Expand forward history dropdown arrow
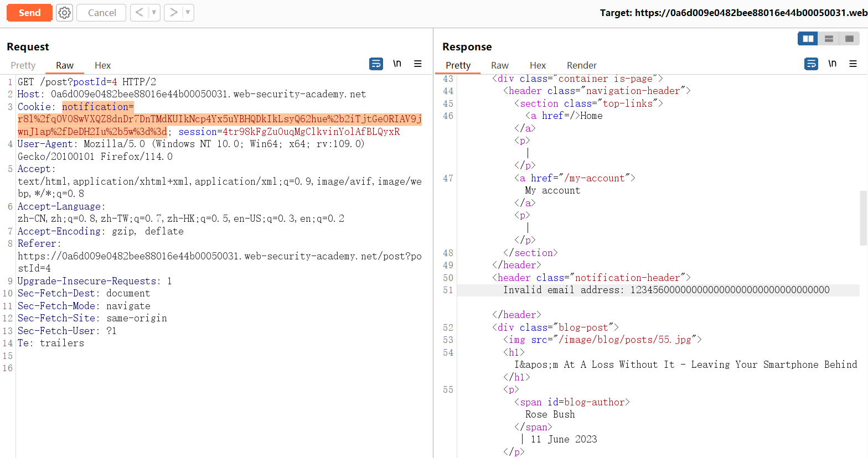868x458 pixels. 188,13
